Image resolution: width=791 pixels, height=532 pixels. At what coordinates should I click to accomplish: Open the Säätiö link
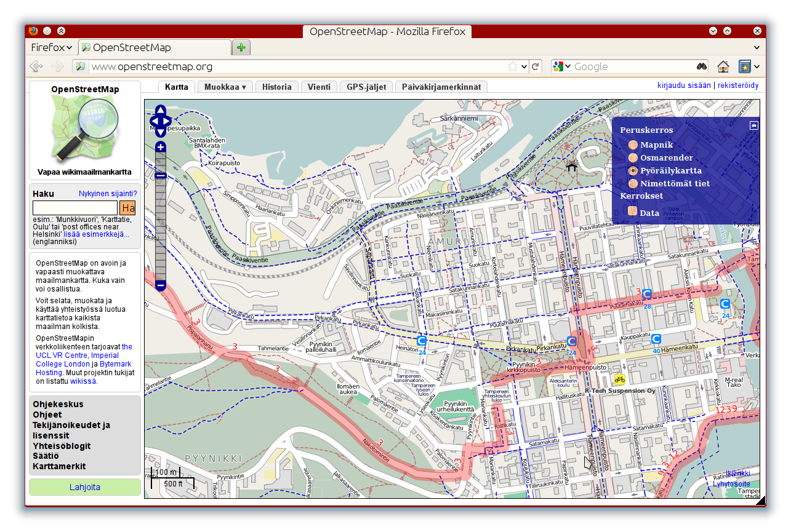[x=46, y=456]
